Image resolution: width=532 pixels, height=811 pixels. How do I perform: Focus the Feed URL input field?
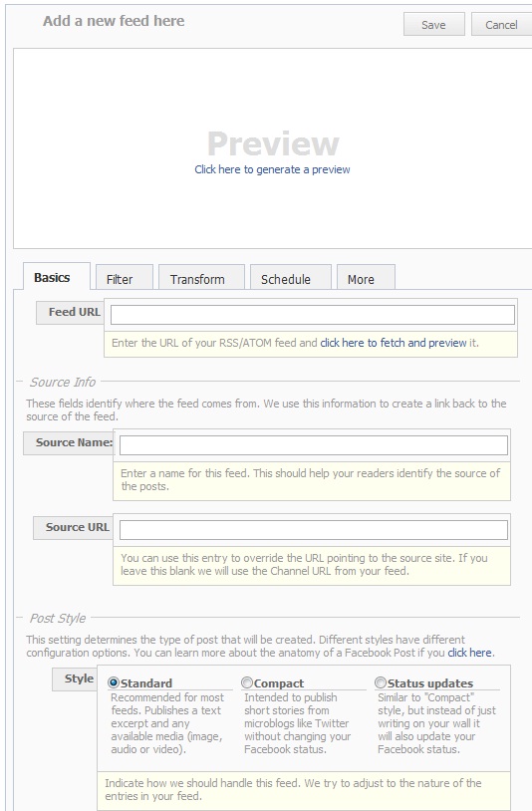(x=312, y=315)
